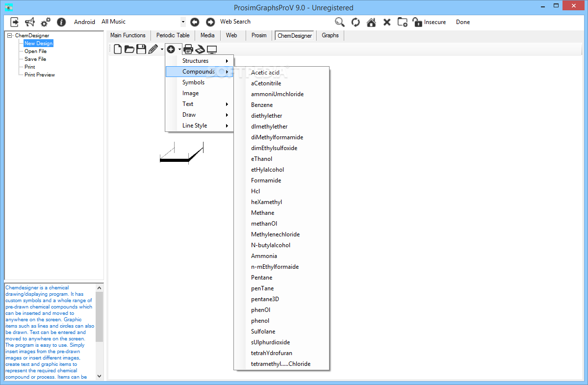This screenshot has width=588, height=385.
Task: Expand the Draw submenu
Action: (200, 115)
